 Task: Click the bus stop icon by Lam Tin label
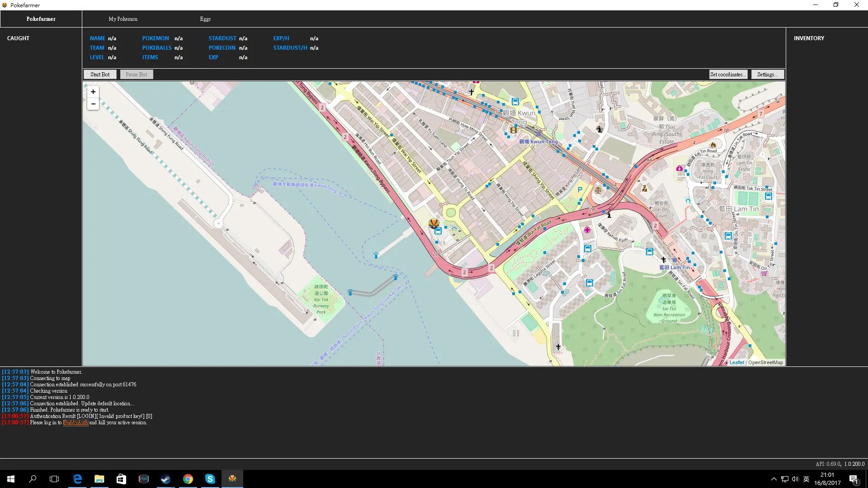(728, 236)
